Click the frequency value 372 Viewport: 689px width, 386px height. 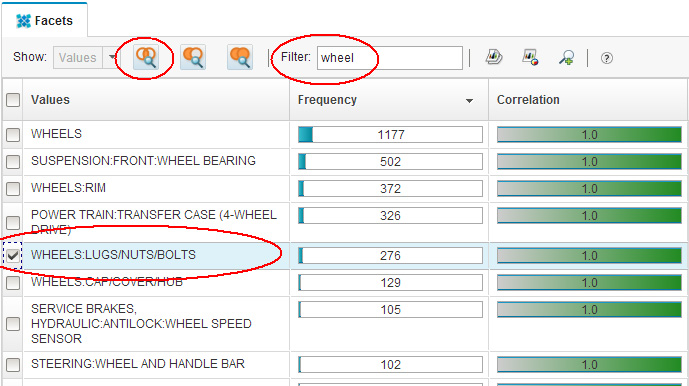(390, 189)
